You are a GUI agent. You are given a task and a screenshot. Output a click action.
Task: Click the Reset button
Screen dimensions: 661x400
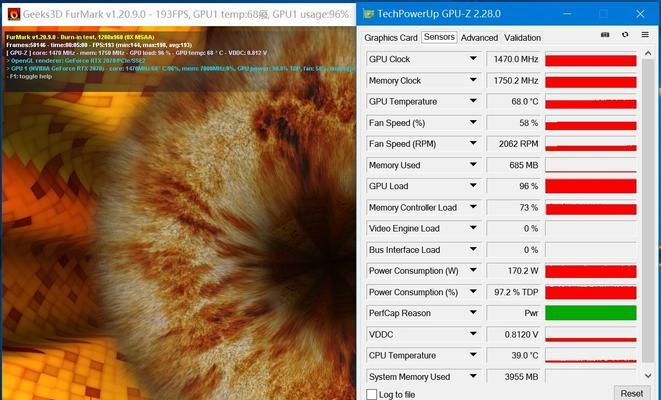(x=631, y=393)
